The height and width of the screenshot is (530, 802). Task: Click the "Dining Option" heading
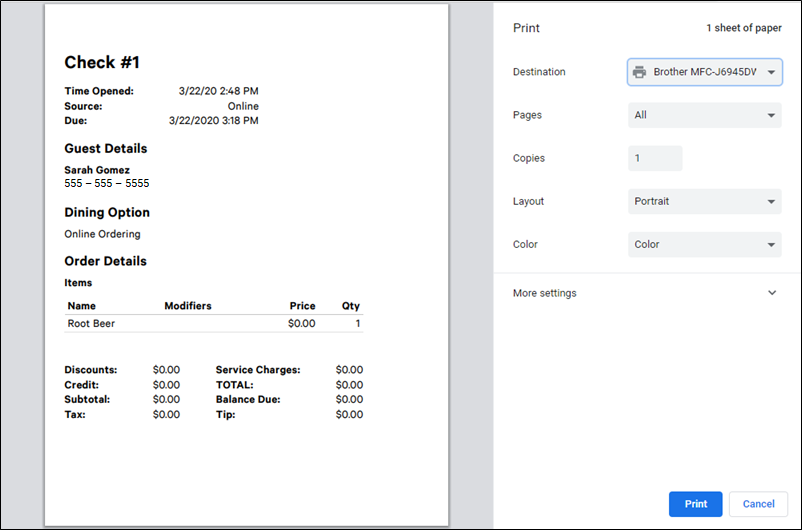pos(107,212)
